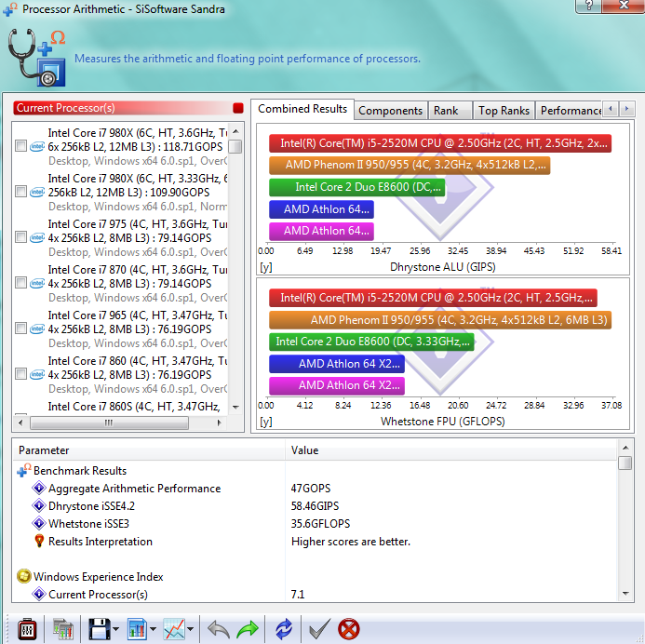Click the bar chart report icon
Image resolution: width=645 pixels, height=644 pixels.
tap(137, 629)
